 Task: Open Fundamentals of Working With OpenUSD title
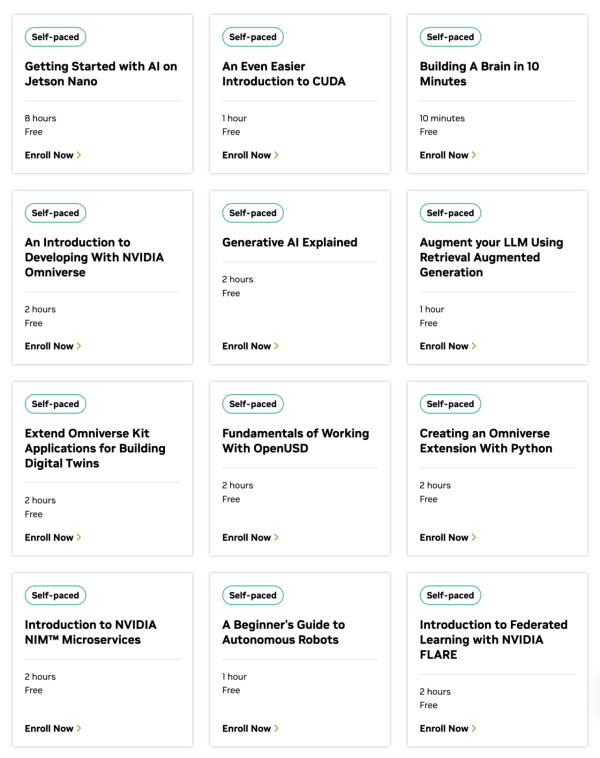(x=295, y=440)
